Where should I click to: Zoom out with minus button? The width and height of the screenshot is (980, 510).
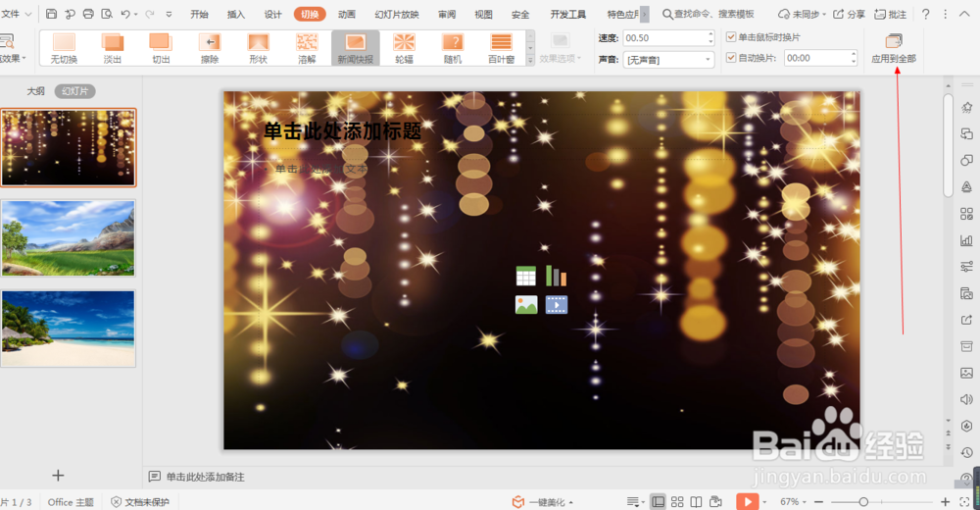(818, 502)
